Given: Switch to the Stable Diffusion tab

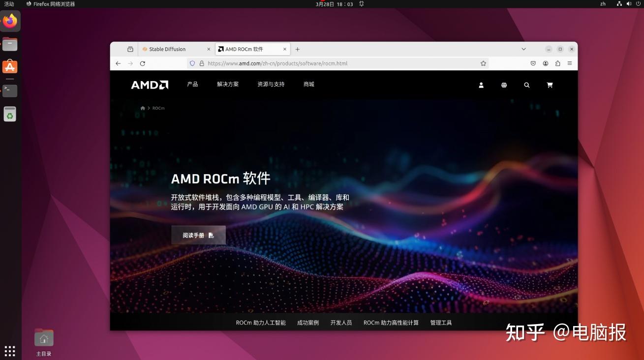Looking at the screenshot, I should point(170,49).
